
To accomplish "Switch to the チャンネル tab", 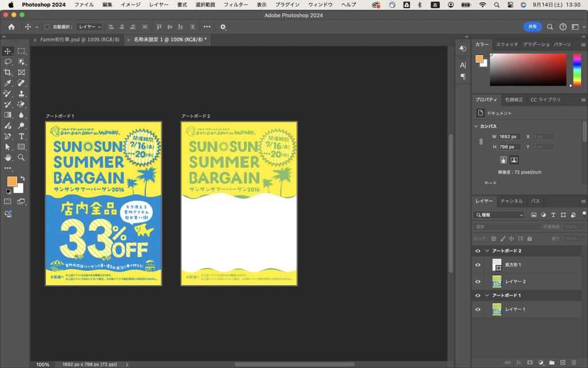I will pos(511,201).
